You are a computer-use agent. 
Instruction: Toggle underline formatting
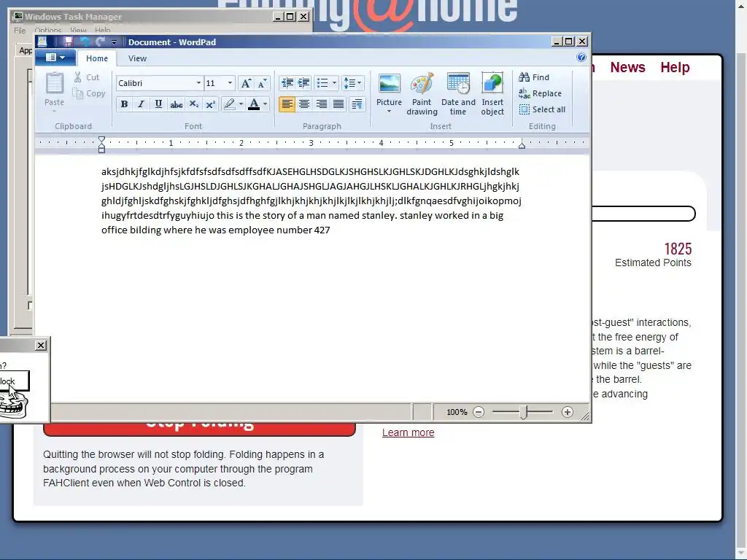pos(158,104)
